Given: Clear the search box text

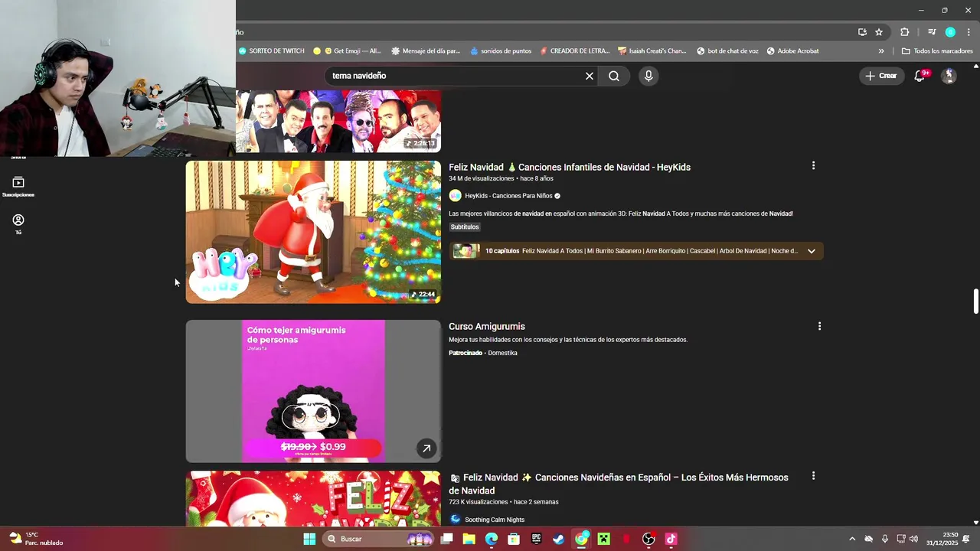Looking at the screenshot, I should (x=590, y=76).
